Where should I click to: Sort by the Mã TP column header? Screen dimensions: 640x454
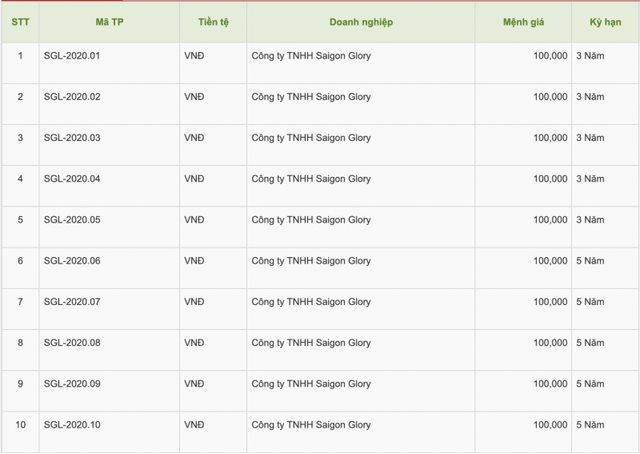click(x=110, y=22)
